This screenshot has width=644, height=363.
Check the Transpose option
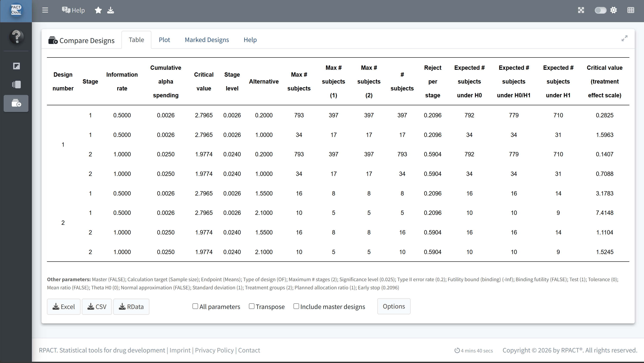(251, 306)
